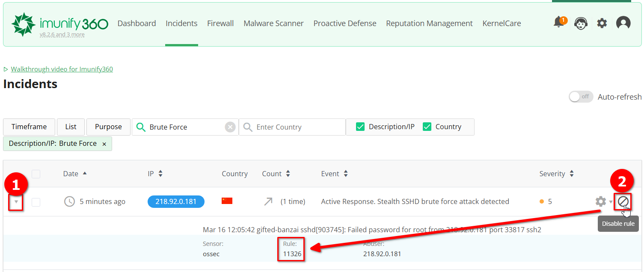Click abuser IP 218.92.0.181 in details

pyautogui.click(x=382, y=254)
